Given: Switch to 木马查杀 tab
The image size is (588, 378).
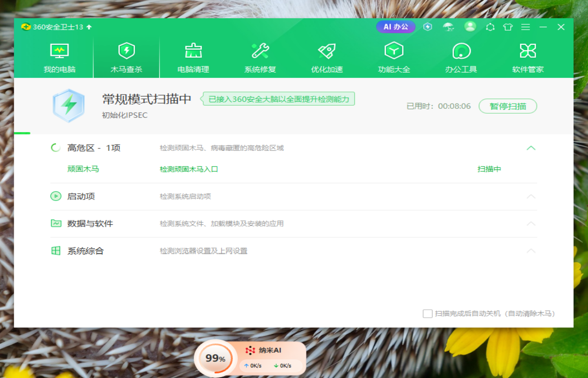Looking at the screenshot, I should tap(126, 58).
